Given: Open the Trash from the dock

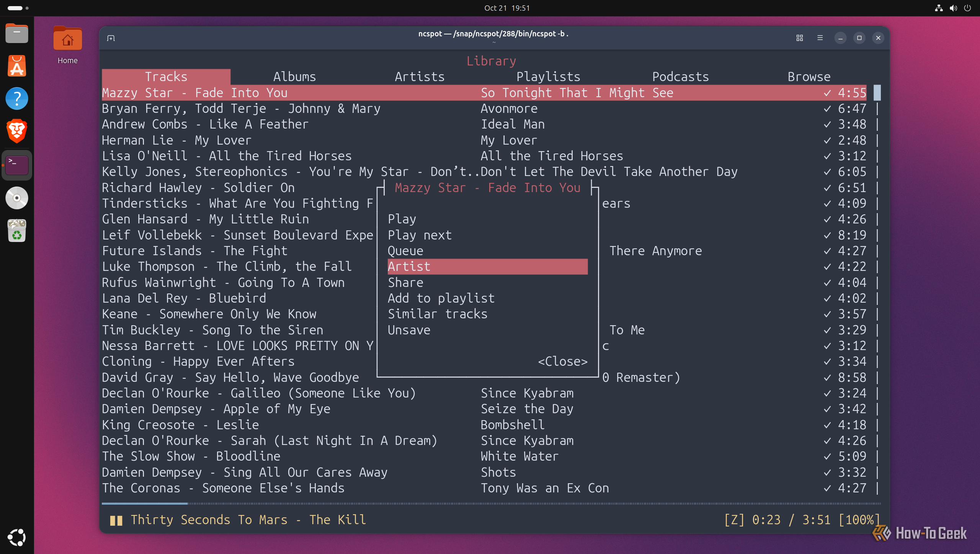Looking at the screenshot, I should (17, 231).
